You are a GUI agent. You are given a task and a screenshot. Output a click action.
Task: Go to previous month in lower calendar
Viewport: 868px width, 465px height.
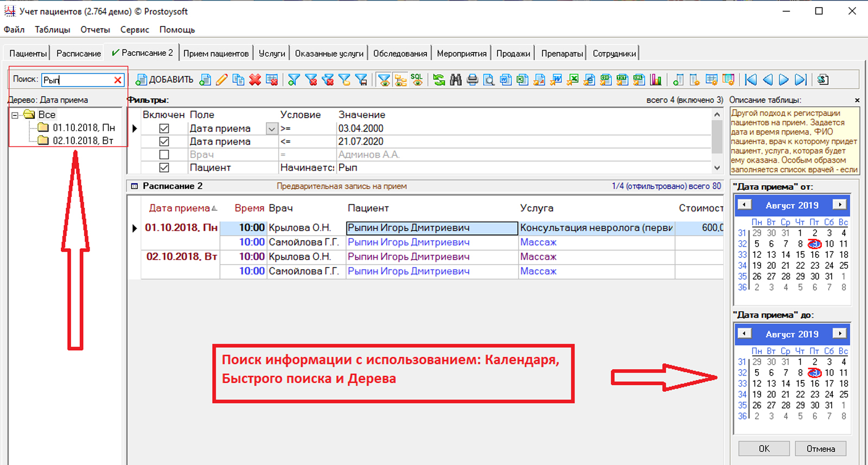click(744, 333)
